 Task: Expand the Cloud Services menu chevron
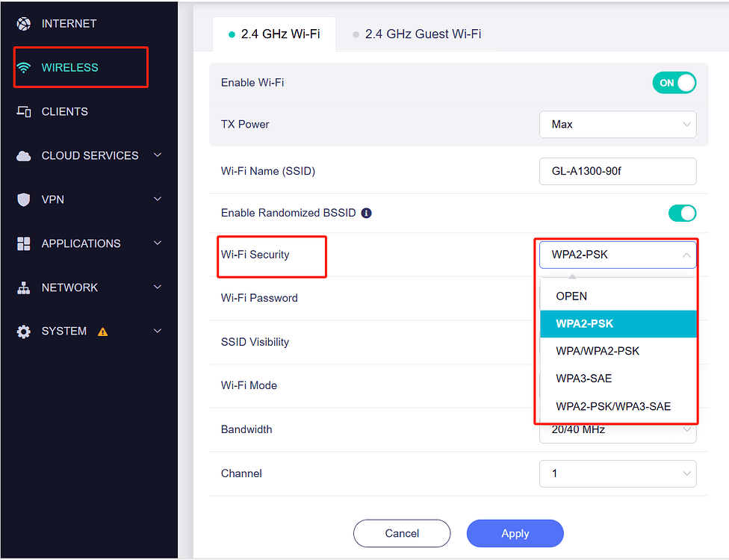point(158,155)
